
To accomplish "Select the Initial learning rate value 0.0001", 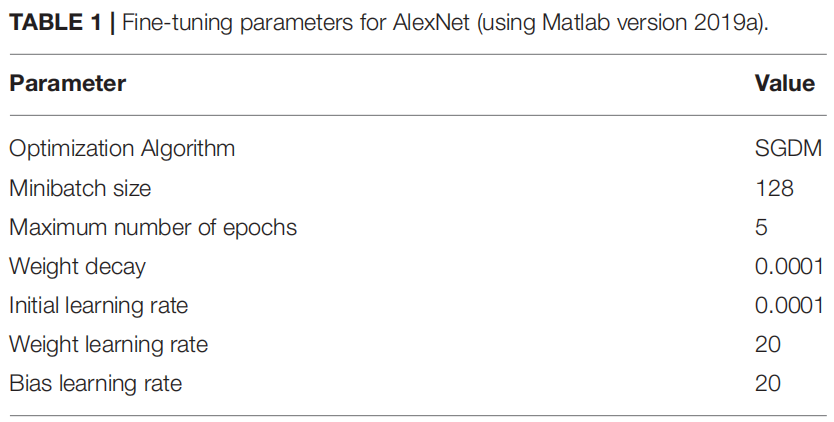I will pyautogui.click(x=789, y=305).
